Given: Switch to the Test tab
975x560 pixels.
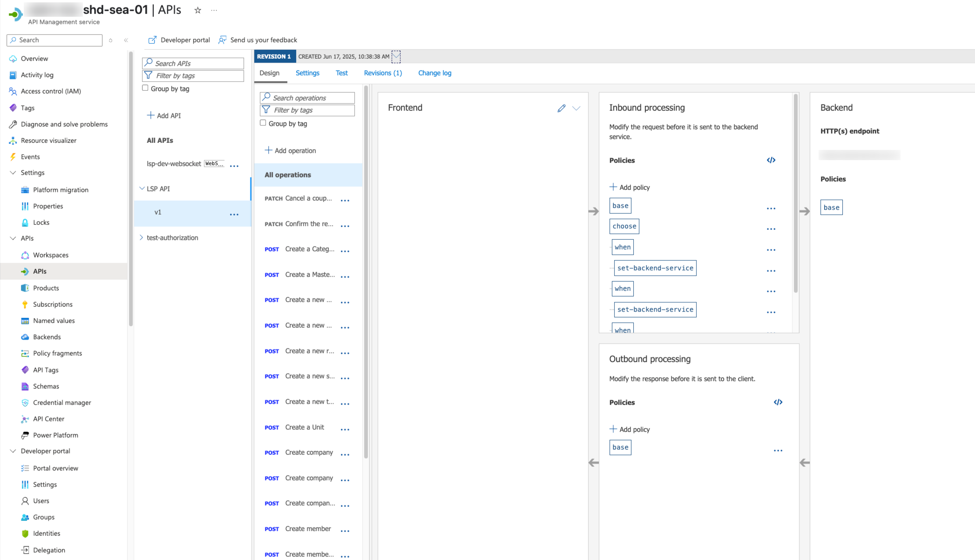Looking at the screenshot, I should coord(342,73).
